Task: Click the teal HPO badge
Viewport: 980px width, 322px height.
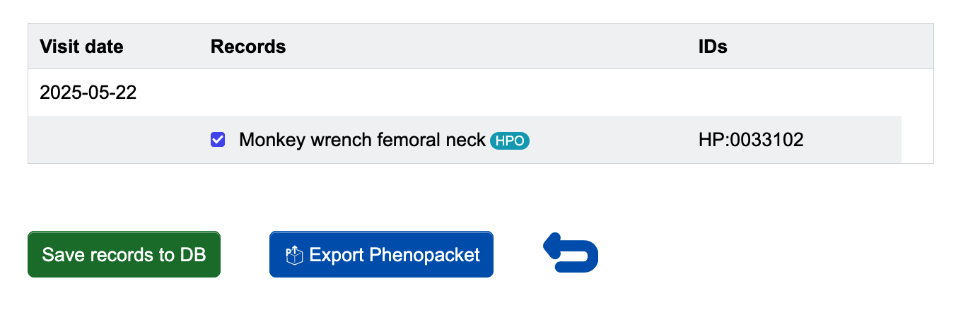Action: pyautogui.click(x=510, y=141)
